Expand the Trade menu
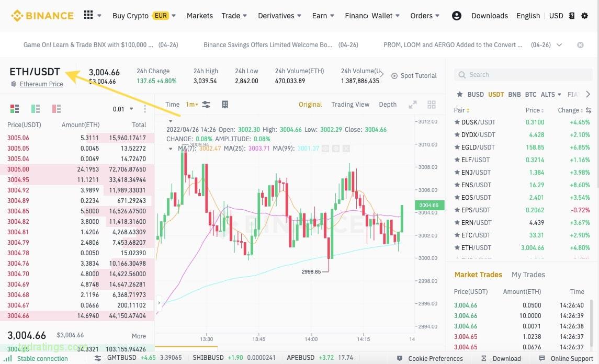 coord(234,16)
